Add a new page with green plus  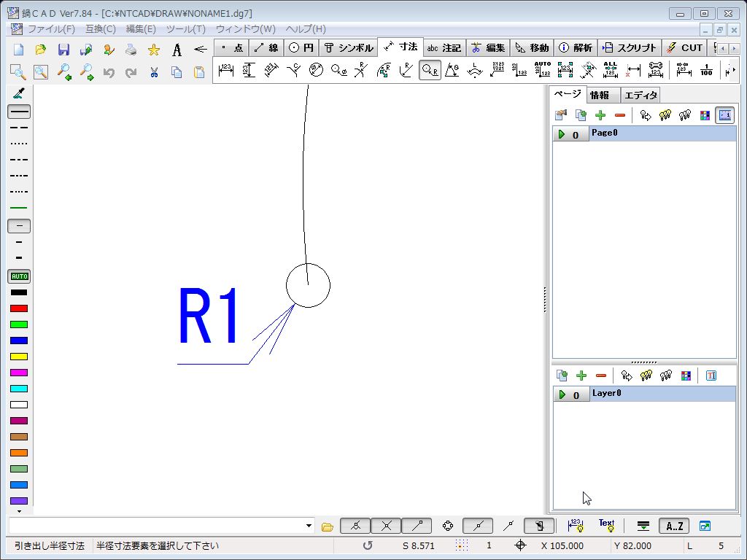[600, 114]
